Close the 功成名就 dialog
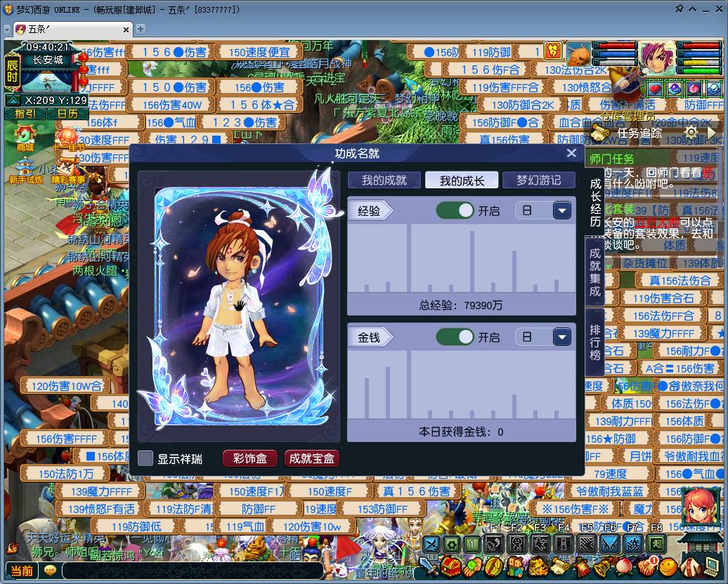Image resolution: width=728 pixels, height=584 pixels. [x=571, y=153]
